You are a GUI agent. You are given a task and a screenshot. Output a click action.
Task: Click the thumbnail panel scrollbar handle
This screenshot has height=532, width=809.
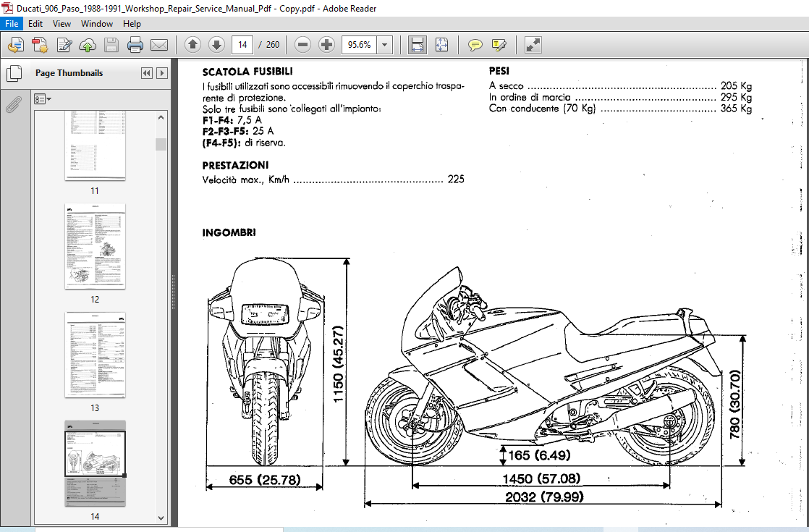[161, 144]
